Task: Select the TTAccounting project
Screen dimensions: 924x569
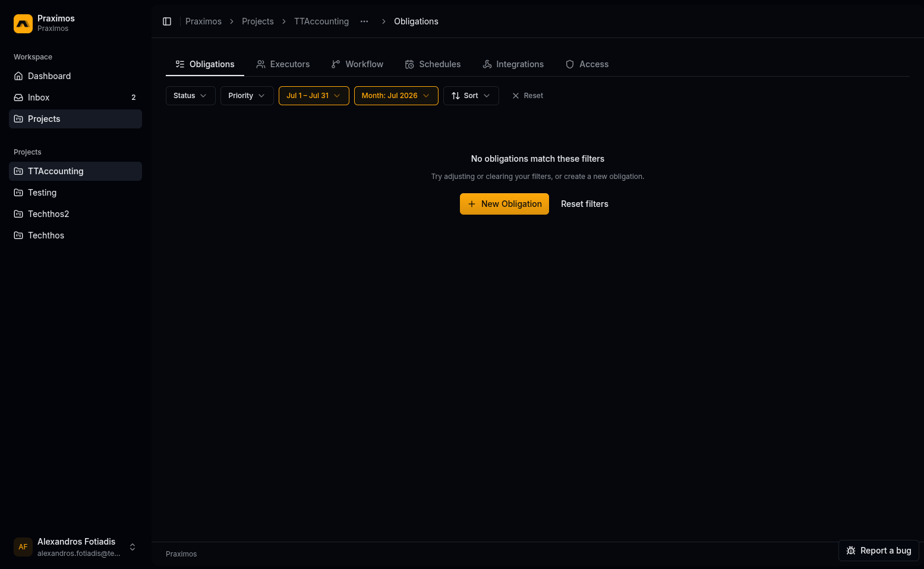Action: 75,171
